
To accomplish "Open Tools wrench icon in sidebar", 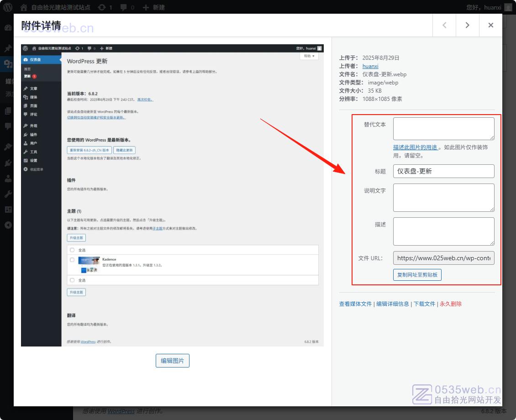I will (x=8, y=194).
